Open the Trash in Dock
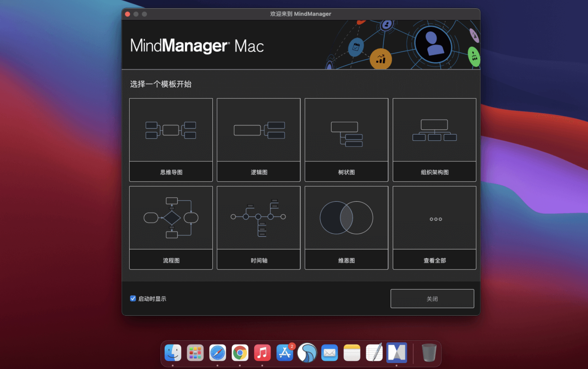 429,353
